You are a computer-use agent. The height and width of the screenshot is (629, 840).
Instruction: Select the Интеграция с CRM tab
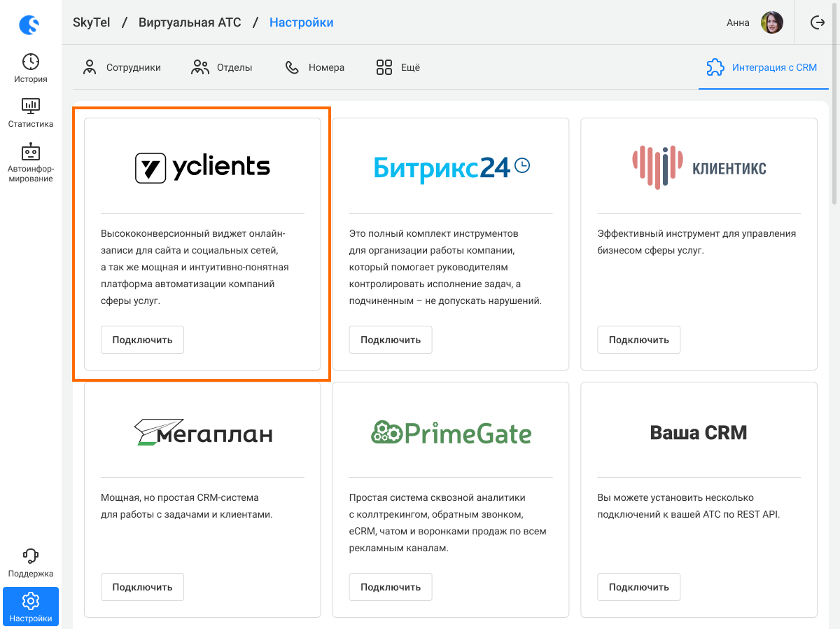[x=762, y=67]
